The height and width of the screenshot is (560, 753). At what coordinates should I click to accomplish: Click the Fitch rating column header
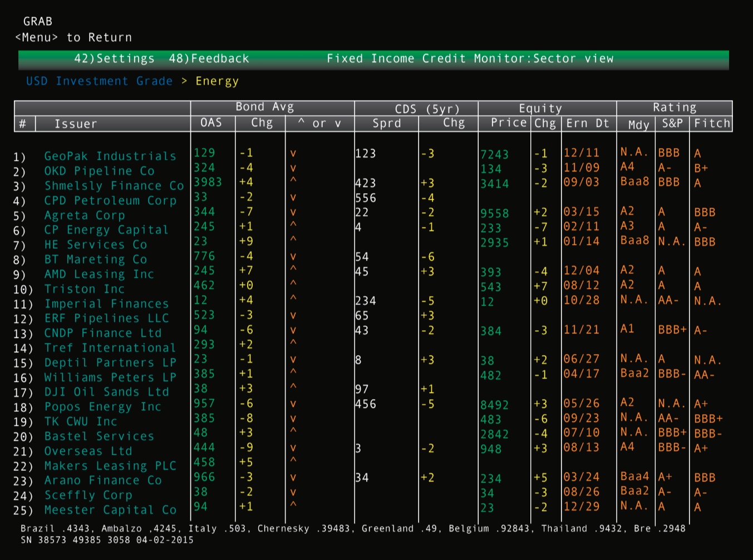pos(711,124)
